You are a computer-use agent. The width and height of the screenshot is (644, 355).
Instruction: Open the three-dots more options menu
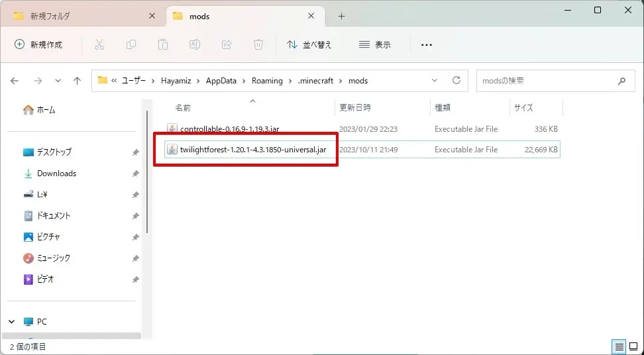427,44
